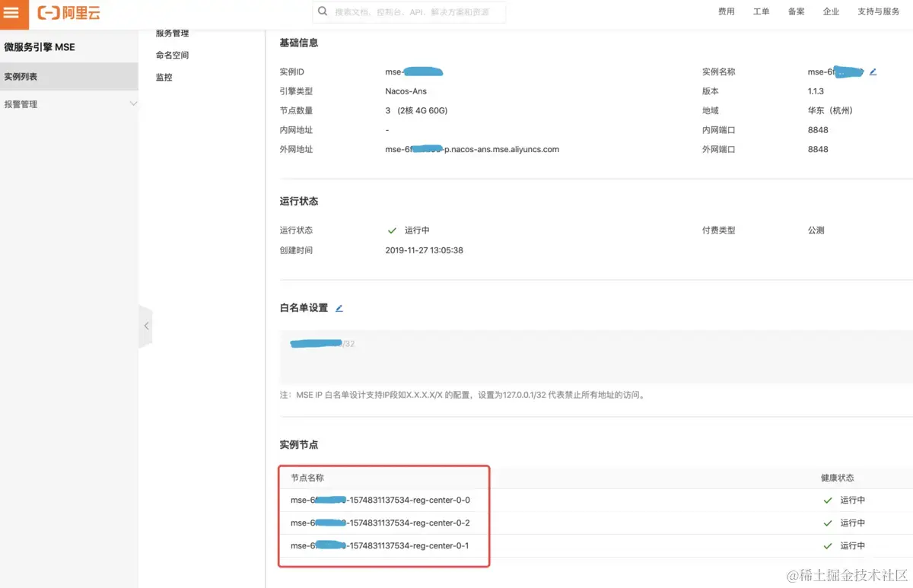Screen dimensions: 913x588
Task: Click the health check icon for reg-center-0-0
Action: pos(828,501)
